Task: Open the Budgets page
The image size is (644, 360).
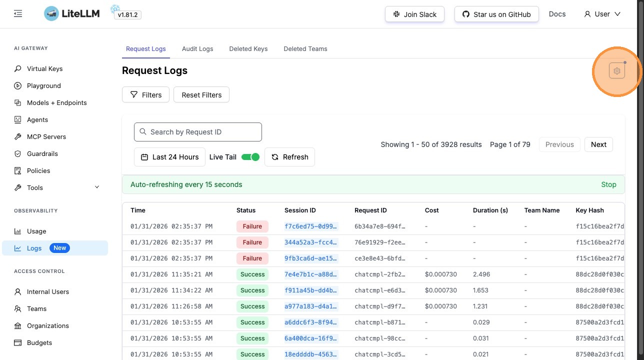Action: coord(39,342)
